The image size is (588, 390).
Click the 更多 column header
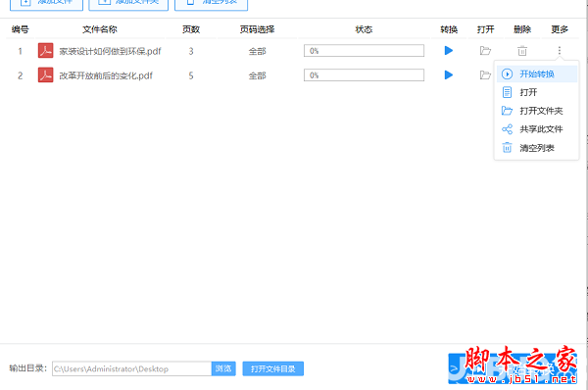click(x=560, y=29)
